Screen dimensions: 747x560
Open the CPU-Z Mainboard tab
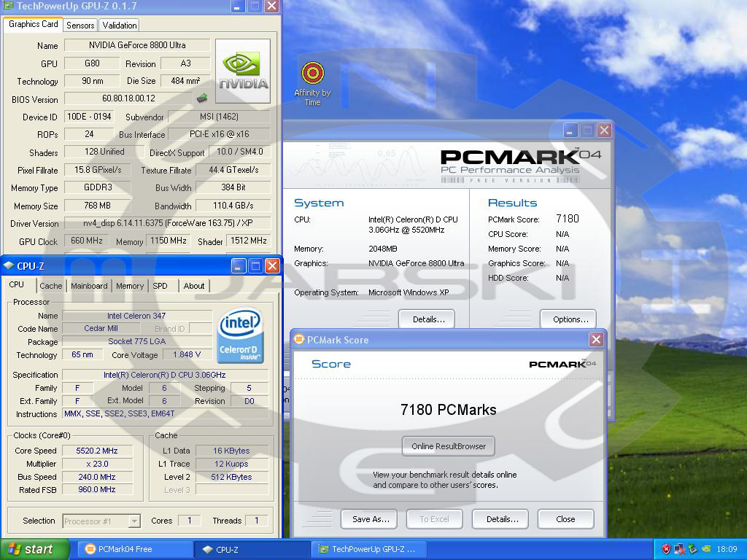pos(89,286)
